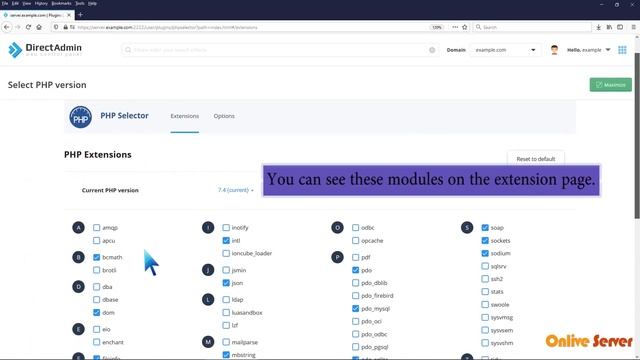
Task: Click the shield tracking protection icon
Action: 56,27
